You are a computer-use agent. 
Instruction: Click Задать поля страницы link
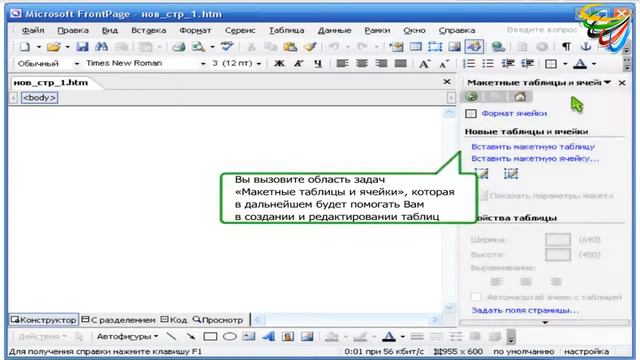[x=525, y=310]
